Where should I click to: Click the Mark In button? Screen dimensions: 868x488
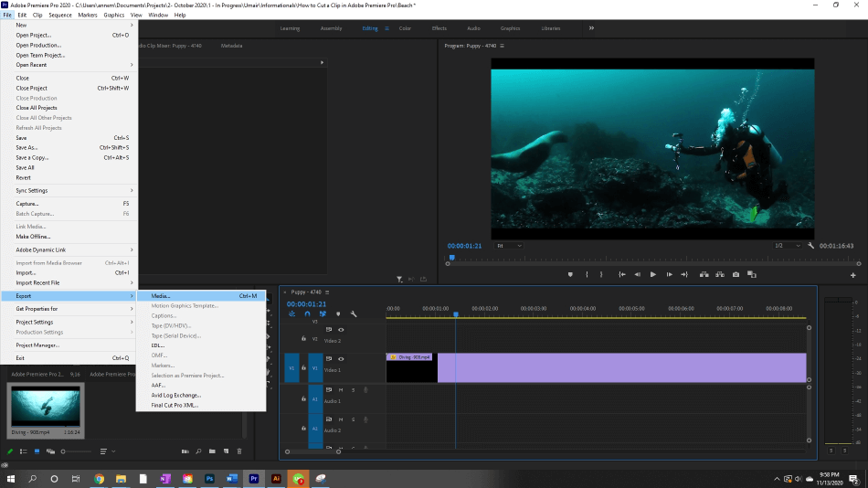587,274
